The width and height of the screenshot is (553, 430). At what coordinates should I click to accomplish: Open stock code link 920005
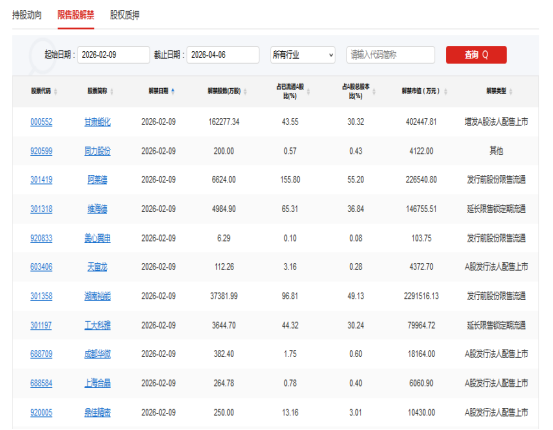click(x=41, y=413)
